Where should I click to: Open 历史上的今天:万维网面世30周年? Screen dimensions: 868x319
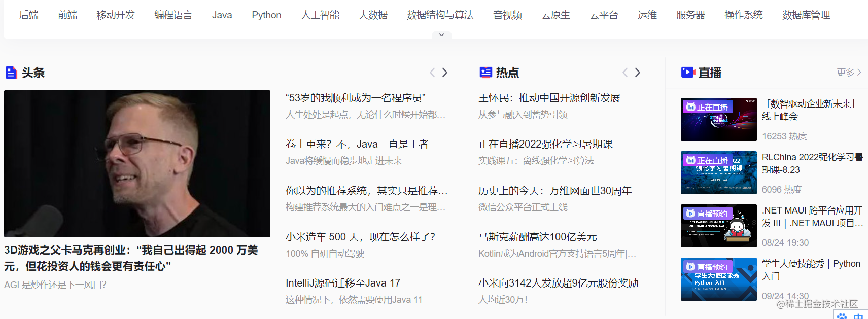coord(555,191)
